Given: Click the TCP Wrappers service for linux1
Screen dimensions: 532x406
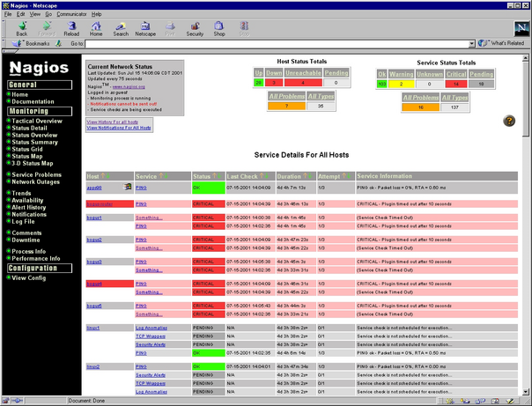Looking at the screenshot, I should coord(151,336).
